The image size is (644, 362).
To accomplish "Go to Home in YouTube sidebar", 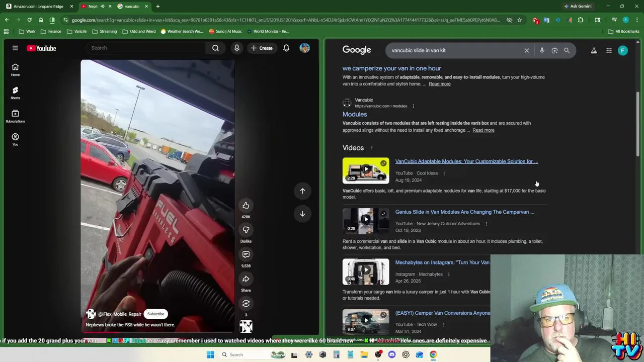I will (15, 70).
